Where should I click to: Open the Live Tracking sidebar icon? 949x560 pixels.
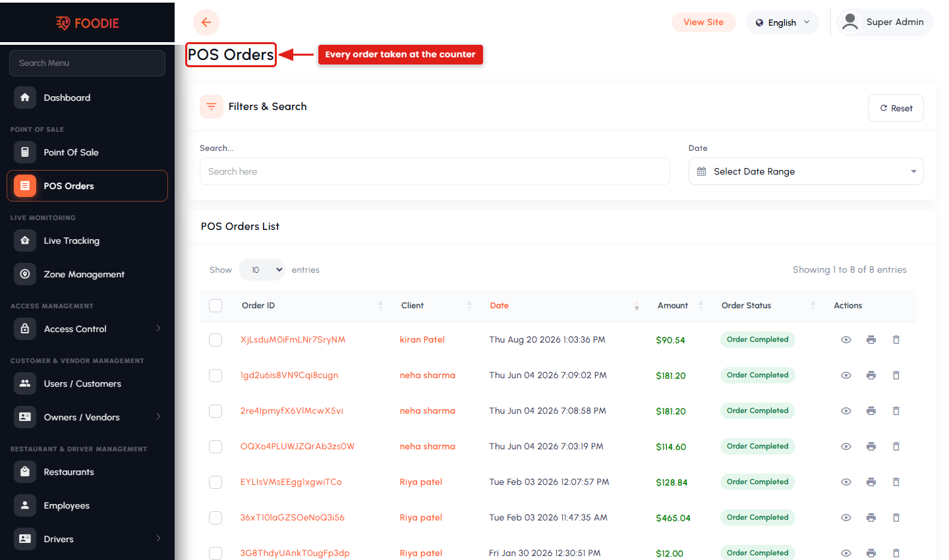tap(25, 240)
